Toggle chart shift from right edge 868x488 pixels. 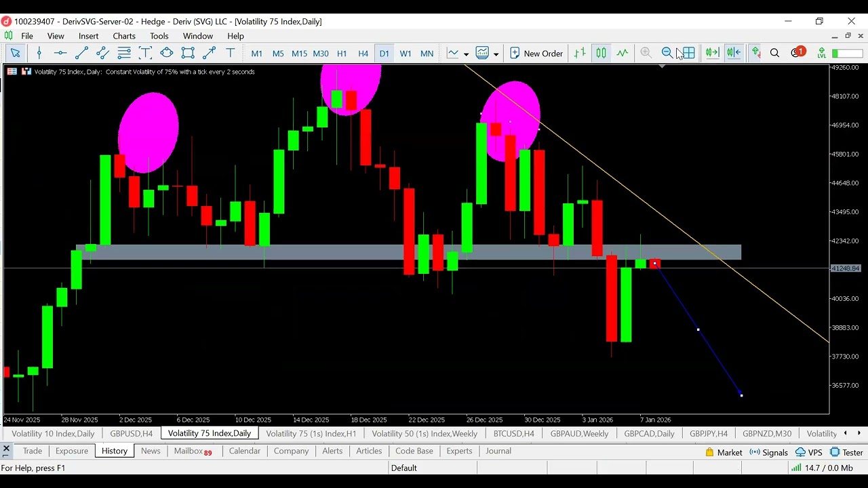point(734,53)
